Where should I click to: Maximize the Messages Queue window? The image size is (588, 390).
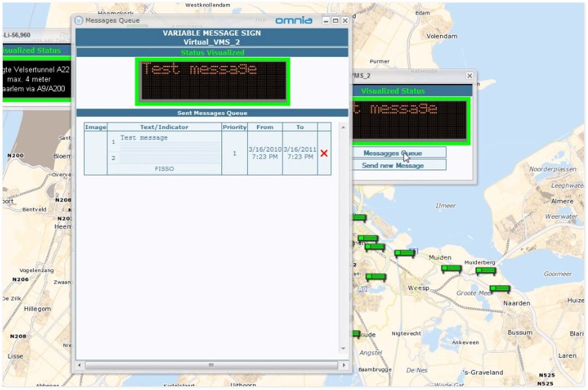pyautogui.click(x=336, y=21)
